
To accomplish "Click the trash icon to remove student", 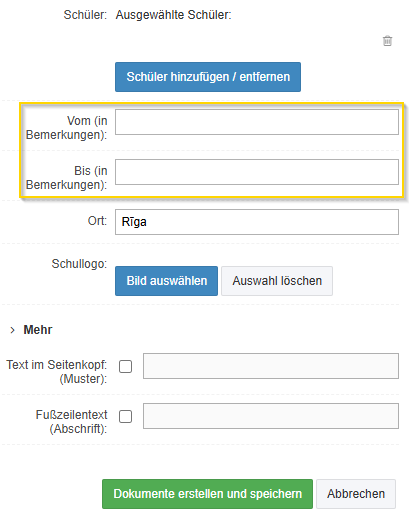I will pos(387,41).
